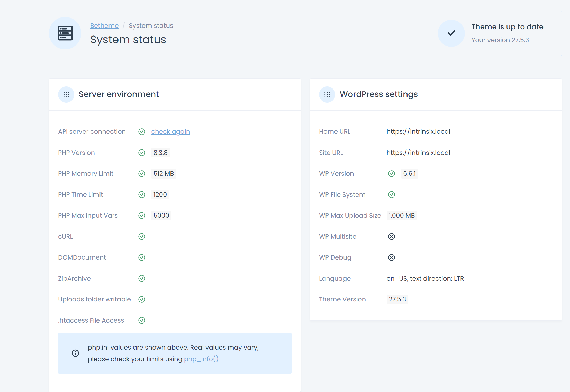
Task: Click the cURL label
Action: (65, 237)
